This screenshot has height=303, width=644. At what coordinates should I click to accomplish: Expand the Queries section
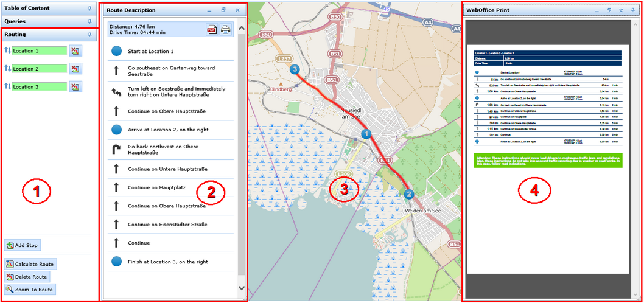tap(49, 21)
